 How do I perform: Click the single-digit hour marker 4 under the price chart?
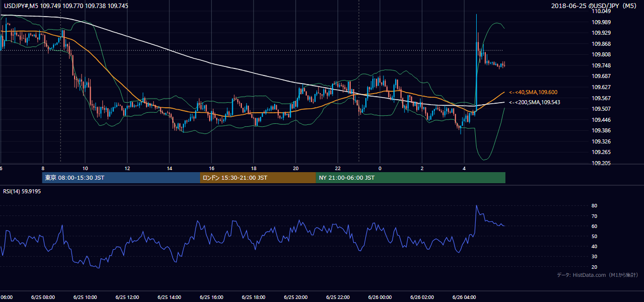pos(464,168)
